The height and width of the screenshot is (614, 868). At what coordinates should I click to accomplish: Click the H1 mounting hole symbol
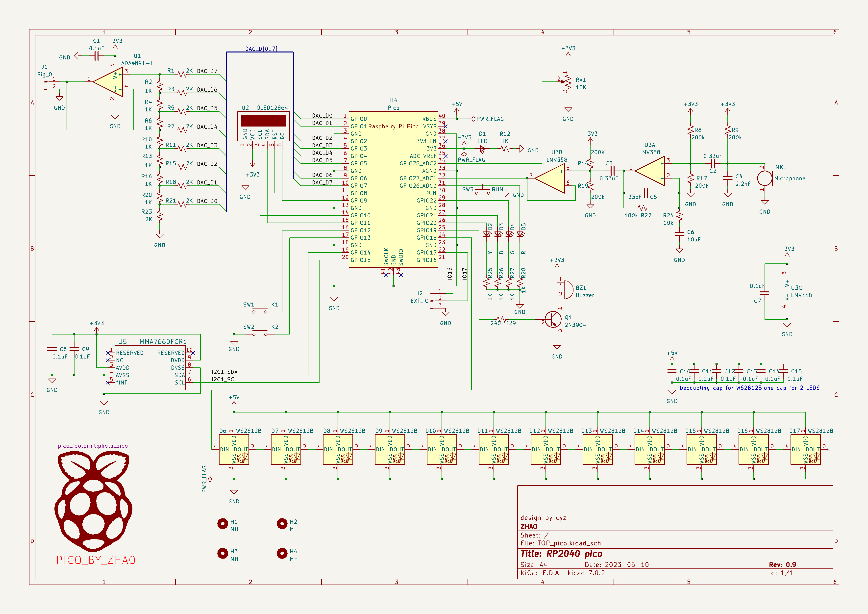click(223, 523)
